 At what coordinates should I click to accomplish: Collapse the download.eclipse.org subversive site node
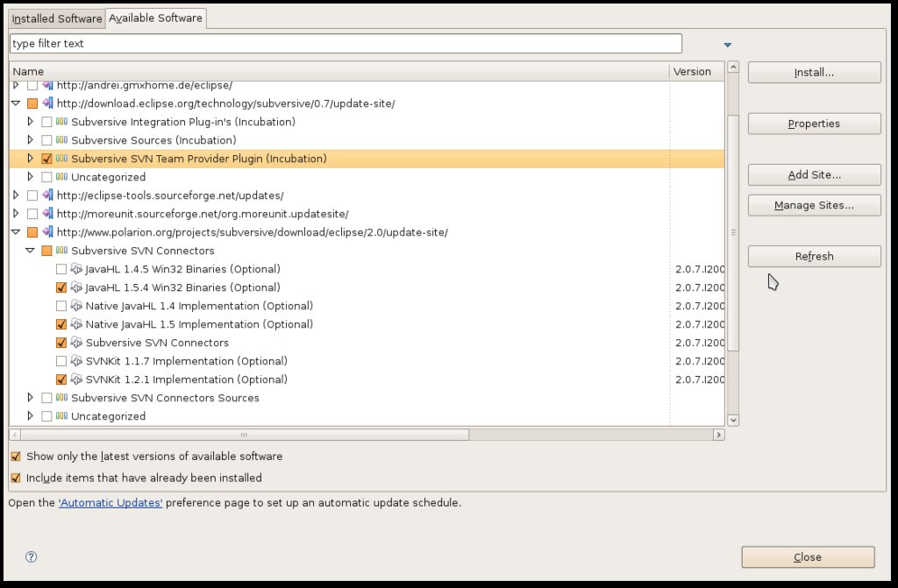tap(16, 103)
